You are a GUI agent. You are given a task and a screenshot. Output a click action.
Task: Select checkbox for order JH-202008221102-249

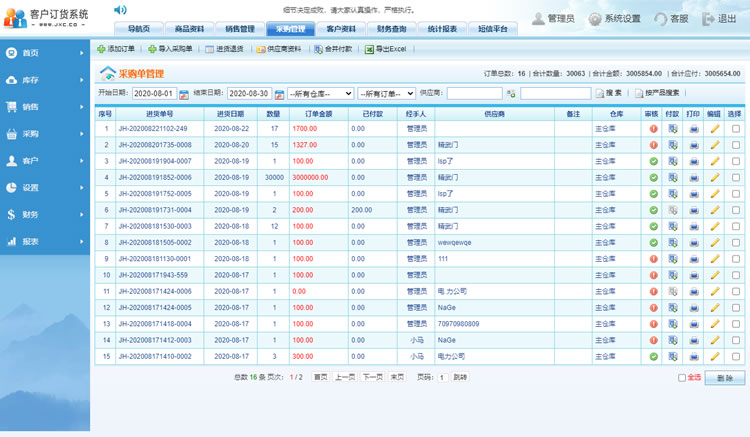tap(736, 129)
